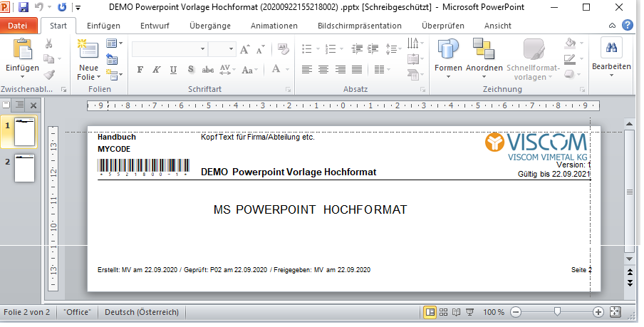Screen dimensions: 644x327
Task: Open the slide layout dropdown
Action: (114, 43)
